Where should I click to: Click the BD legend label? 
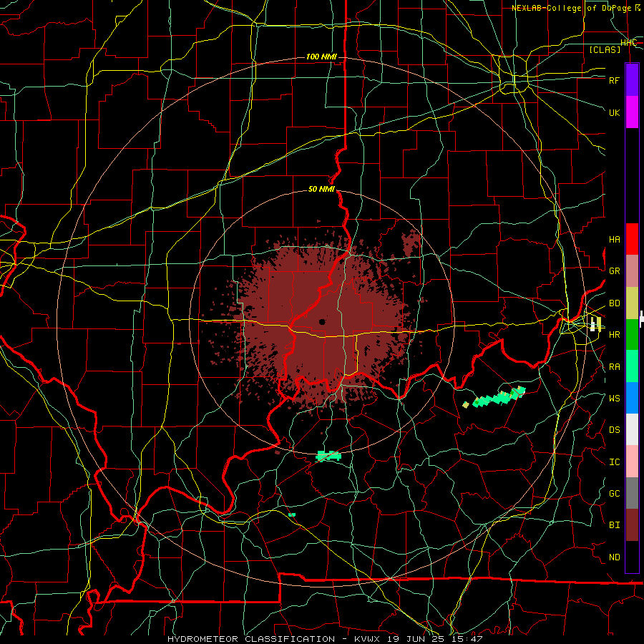pyautogui.click(x=615, y=303)
